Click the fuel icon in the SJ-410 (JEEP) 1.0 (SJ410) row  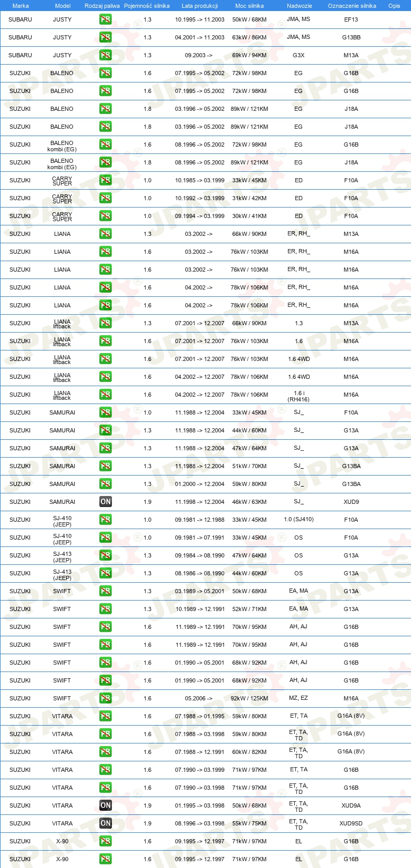coord(106,520)
